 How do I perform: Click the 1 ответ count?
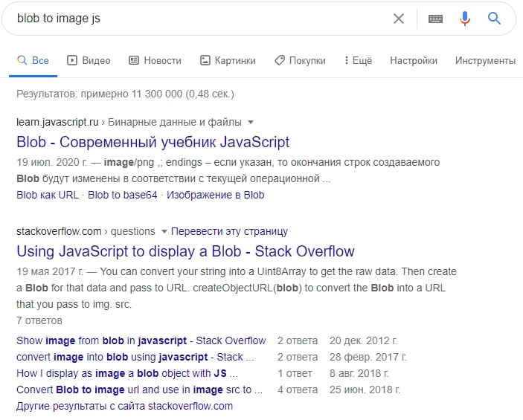295,373
